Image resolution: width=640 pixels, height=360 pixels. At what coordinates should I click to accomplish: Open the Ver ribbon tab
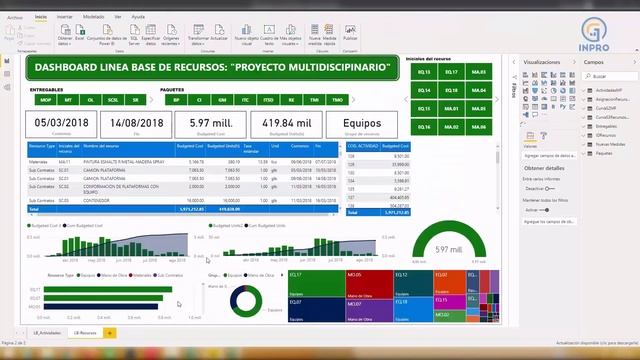118,17
